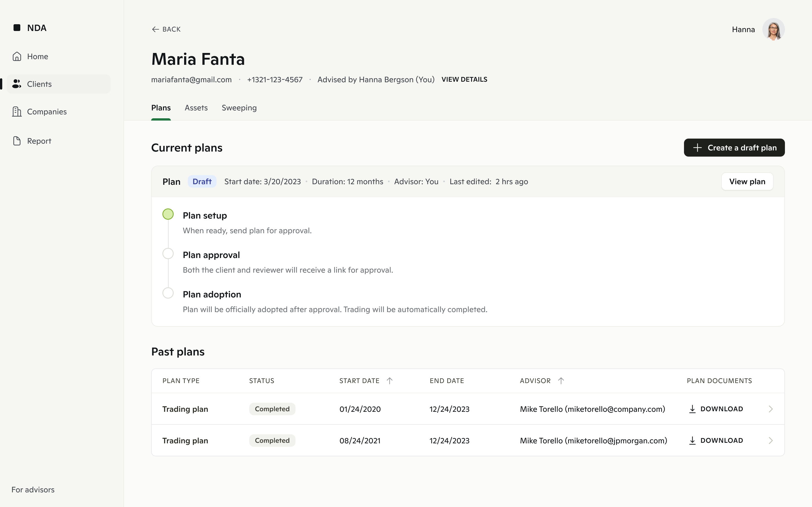Switch to the Assets tab
The image size is (812, 507).
tap(196, 108)
